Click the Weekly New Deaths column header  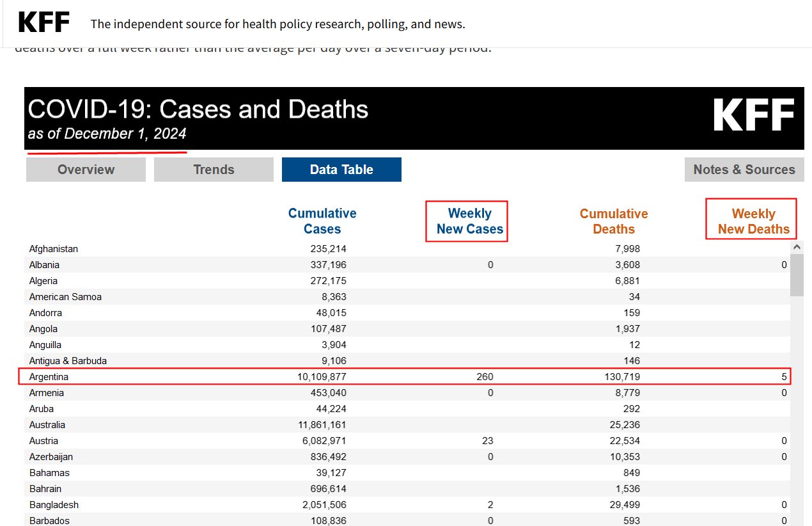pos(753,221)
